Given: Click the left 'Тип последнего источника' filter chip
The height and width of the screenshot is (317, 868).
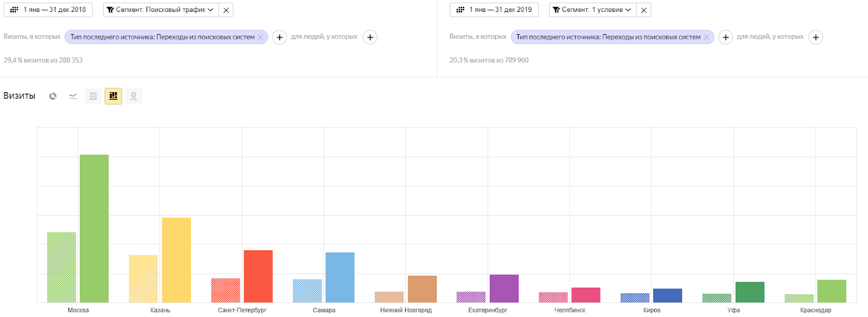Looking at the screenshot, I should pos(162,37).
